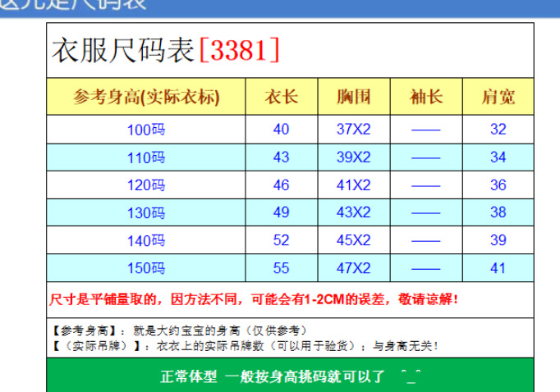Click the 肩宽 value 34
Screen dimensions: 560x392
click(498, 157)
